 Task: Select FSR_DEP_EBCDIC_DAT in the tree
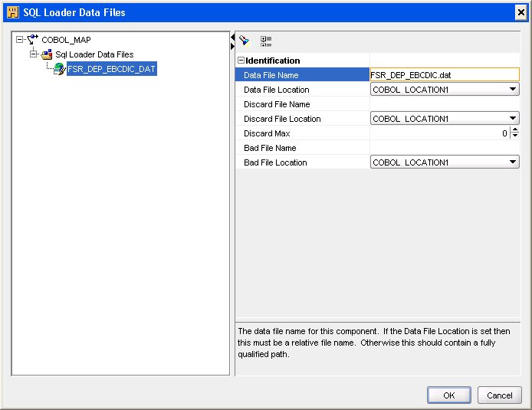tap(111, 69)
